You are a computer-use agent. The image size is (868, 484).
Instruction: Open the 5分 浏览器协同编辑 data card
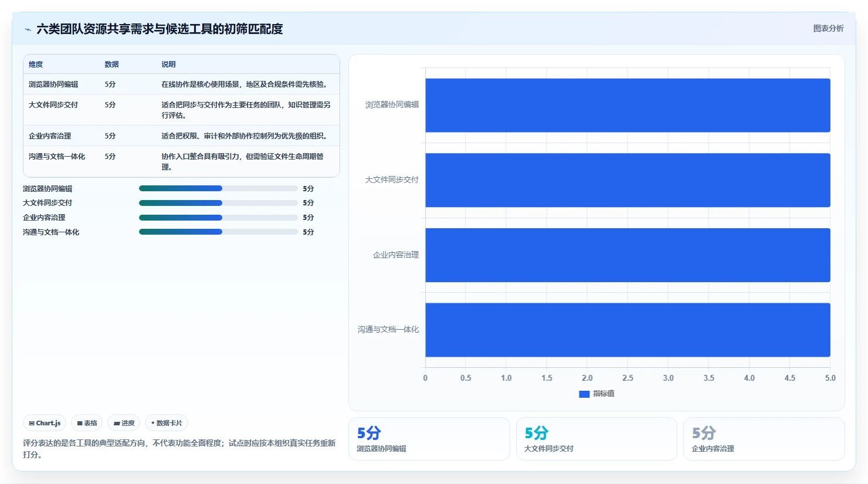[429, 439]
